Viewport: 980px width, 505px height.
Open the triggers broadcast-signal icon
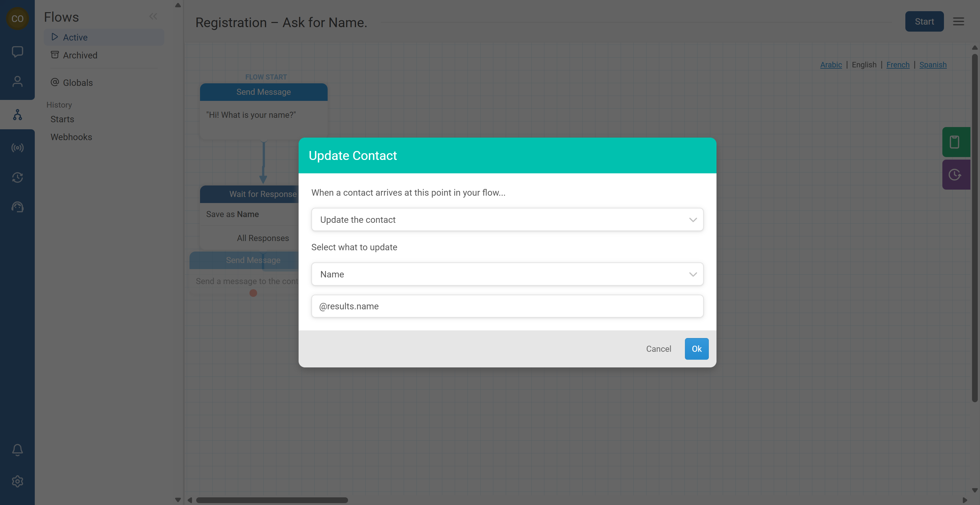click(17, 148)
